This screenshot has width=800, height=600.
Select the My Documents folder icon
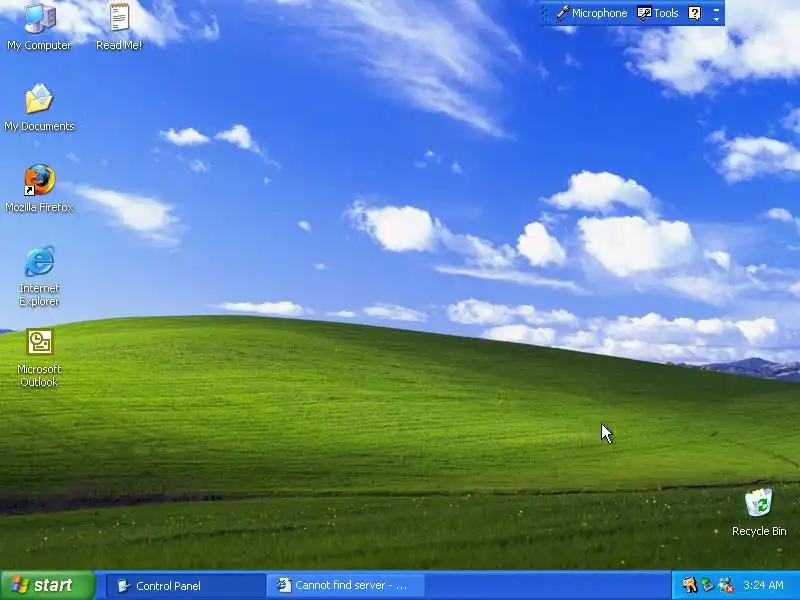click(39, 108)
